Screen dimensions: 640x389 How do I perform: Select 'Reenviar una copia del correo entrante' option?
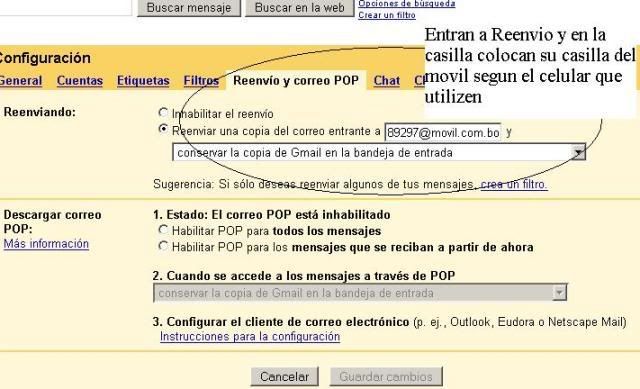click(163, 129)
